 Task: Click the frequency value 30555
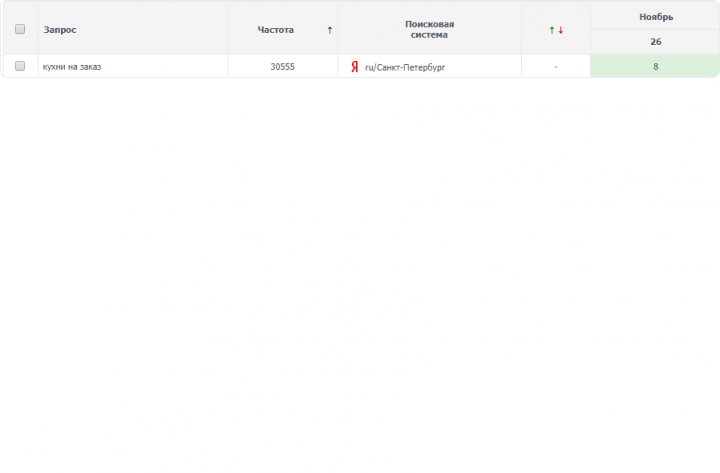pyautogui.click(x=282, y=67)
